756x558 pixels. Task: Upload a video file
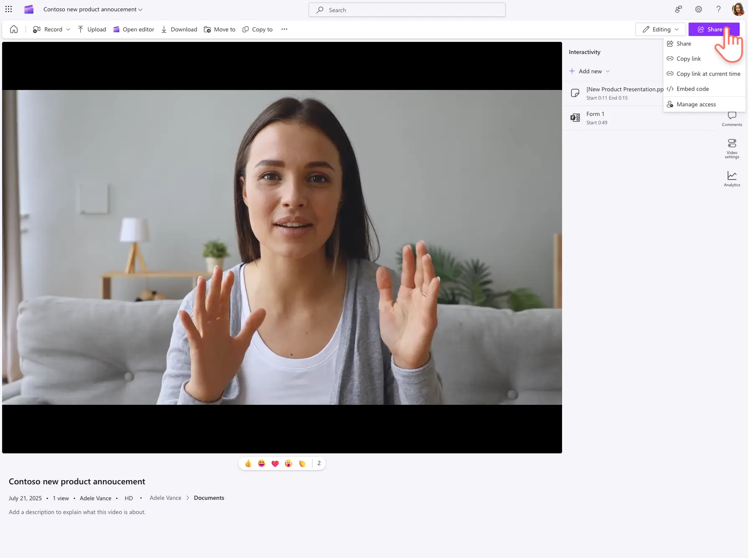coord(92,29)
